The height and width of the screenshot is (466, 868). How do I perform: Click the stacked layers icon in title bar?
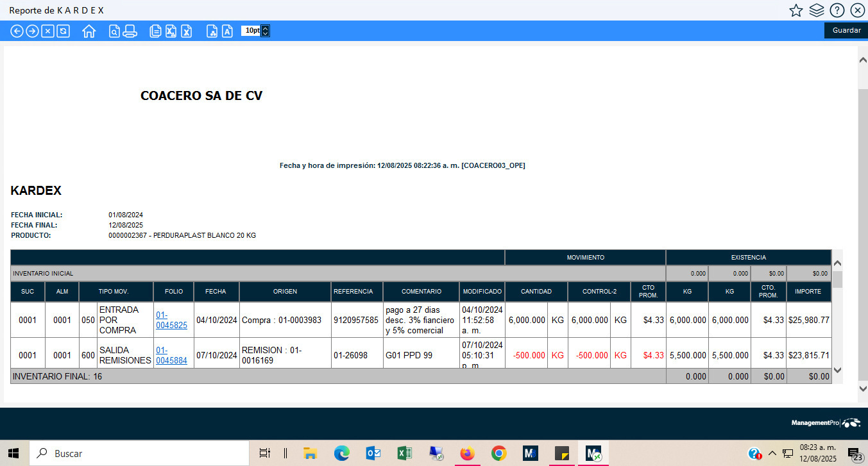click(x=817, y=10)
